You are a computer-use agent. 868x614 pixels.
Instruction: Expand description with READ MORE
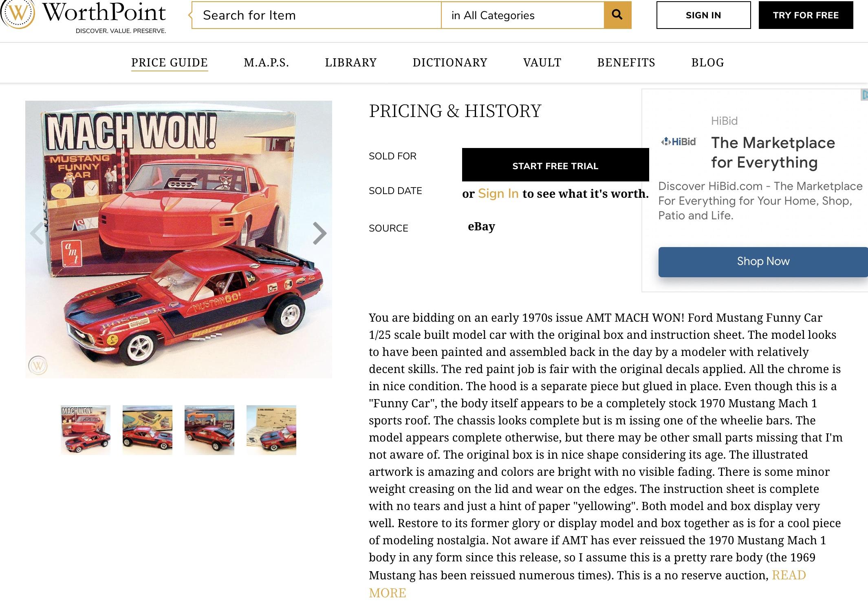587,584
